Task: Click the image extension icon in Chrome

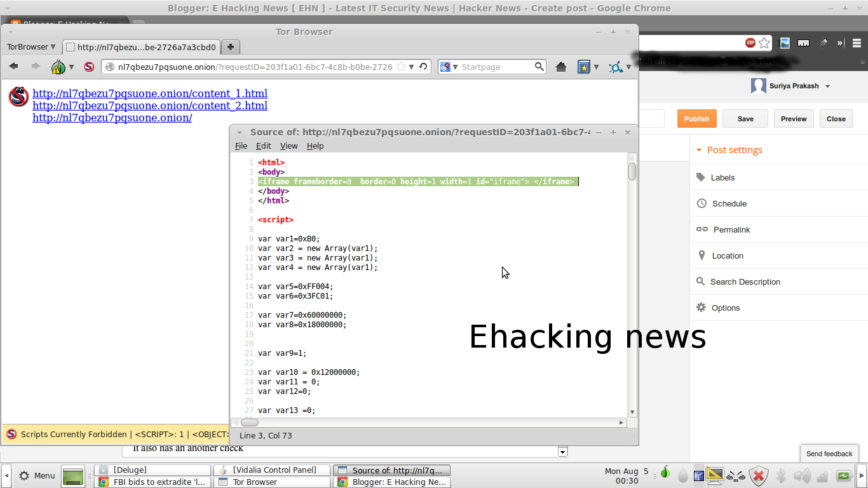Action: [785, 43]
